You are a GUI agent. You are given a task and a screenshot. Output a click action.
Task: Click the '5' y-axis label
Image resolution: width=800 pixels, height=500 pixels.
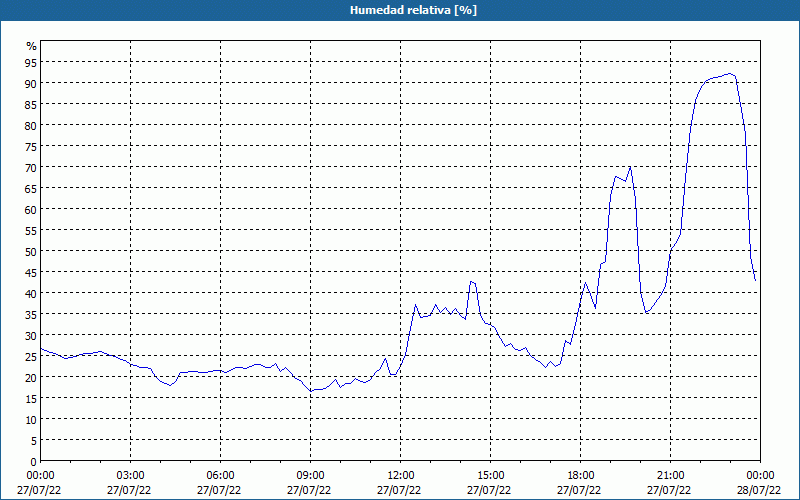[x=34, y=440]
